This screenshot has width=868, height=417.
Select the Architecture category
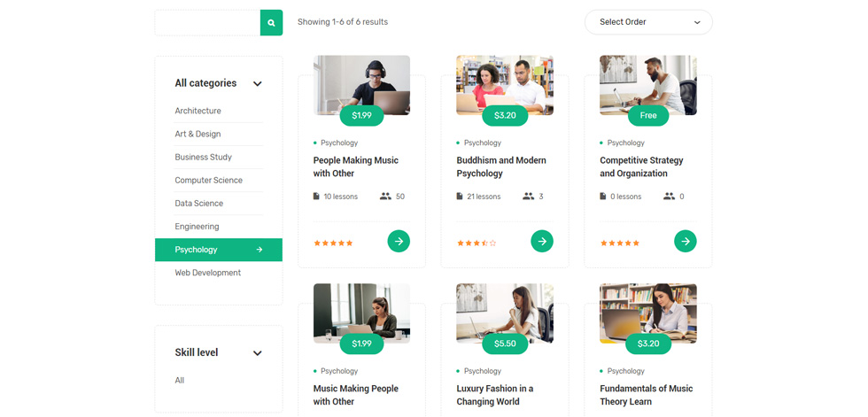(198, 111)
